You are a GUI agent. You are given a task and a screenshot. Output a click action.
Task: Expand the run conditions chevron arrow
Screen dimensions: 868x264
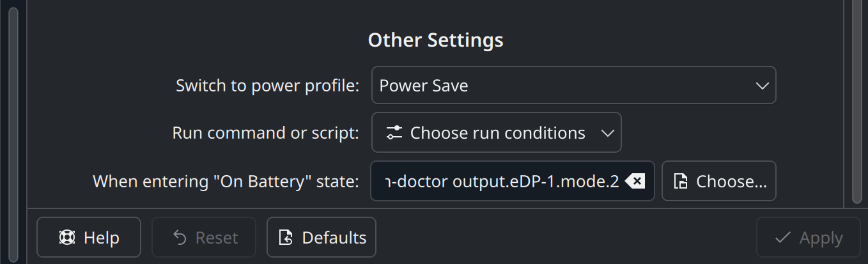(x=608, y=133)
